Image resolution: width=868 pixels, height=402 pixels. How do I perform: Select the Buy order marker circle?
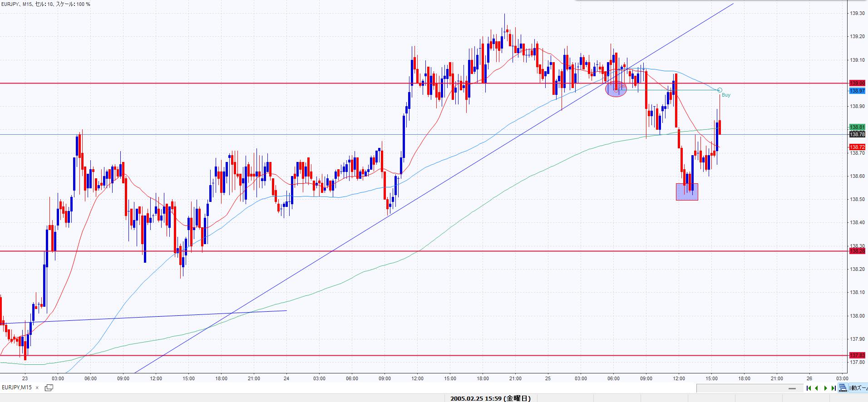point(720,90)
